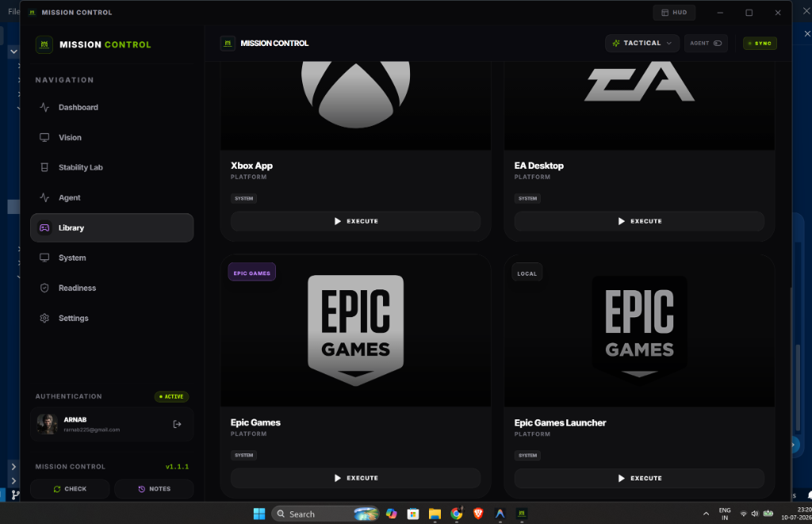
Task: Execute the EA Desktop platform
Action: pos(639,221)
